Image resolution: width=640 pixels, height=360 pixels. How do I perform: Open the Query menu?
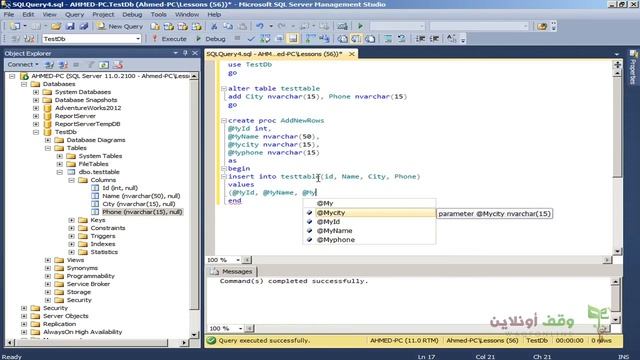point(74,14)
